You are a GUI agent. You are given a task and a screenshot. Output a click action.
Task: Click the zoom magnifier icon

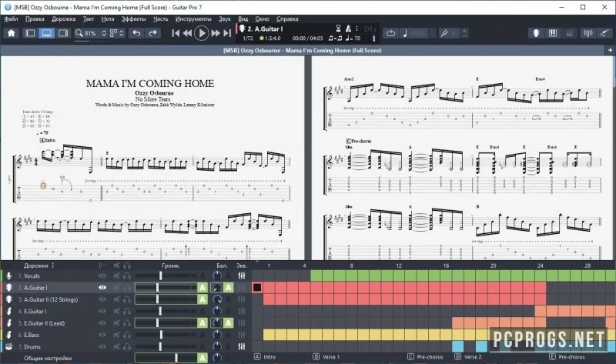79,33
